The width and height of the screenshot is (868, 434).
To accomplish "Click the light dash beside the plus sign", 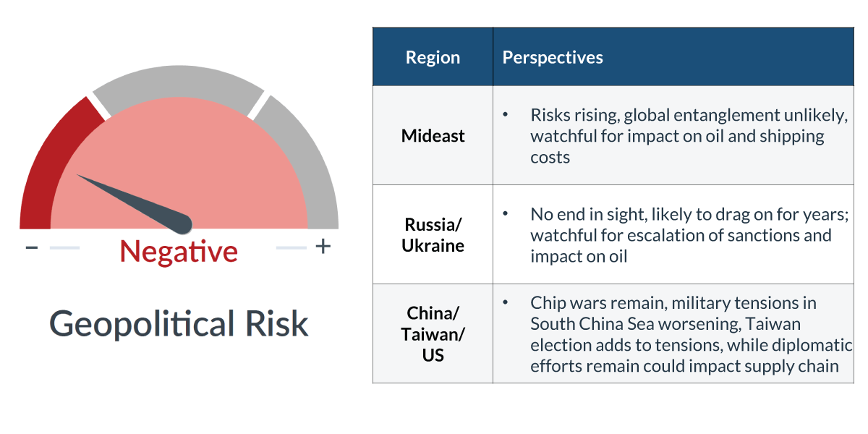I will click(x=292, y=248).
